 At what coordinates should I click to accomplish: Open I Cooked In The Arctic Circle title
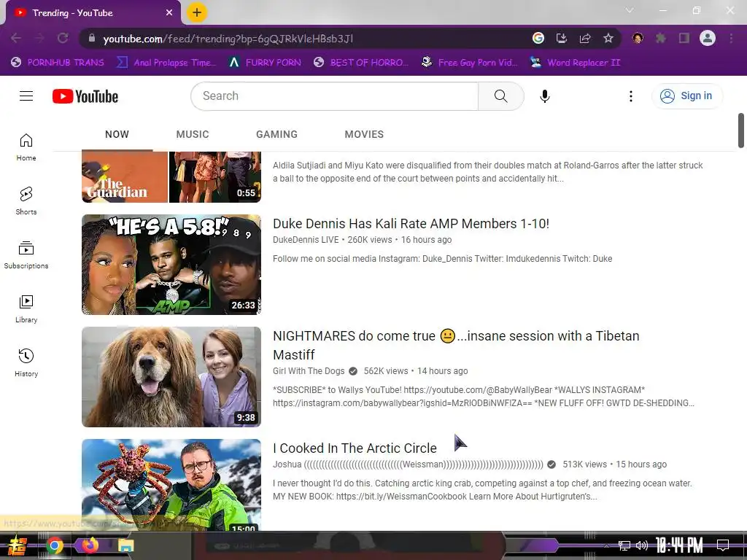(355, 448)
